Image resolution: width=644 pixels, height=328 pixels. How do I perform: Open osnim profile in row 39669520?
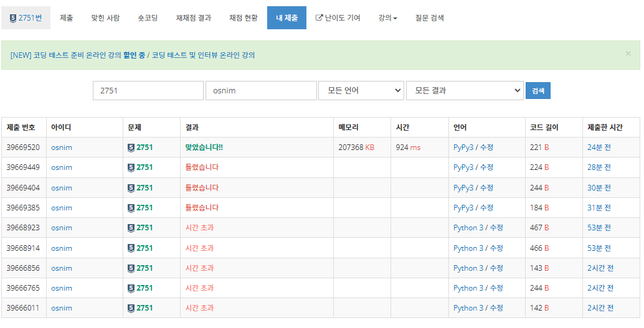(x=62, y=148)
